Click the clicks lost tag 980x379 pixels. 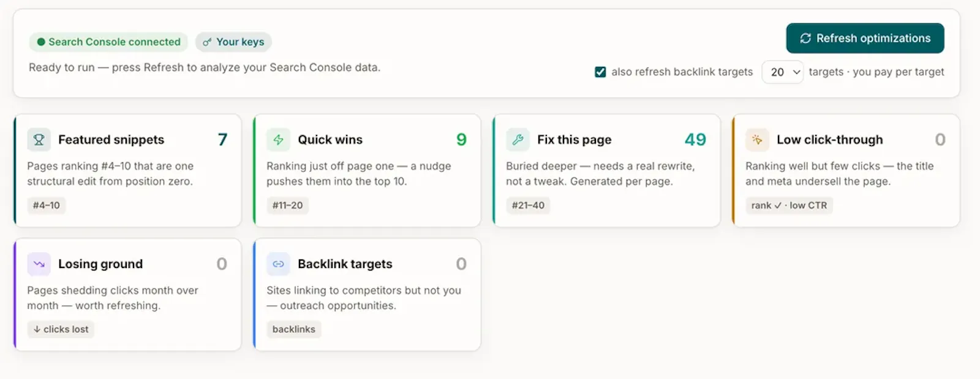(61, 329)
